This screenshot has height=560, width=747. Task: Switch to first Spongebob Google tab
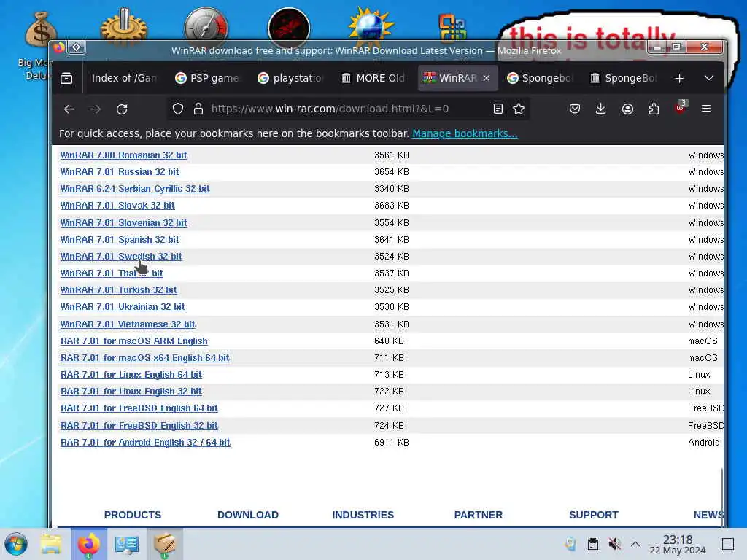click(540, 78)
